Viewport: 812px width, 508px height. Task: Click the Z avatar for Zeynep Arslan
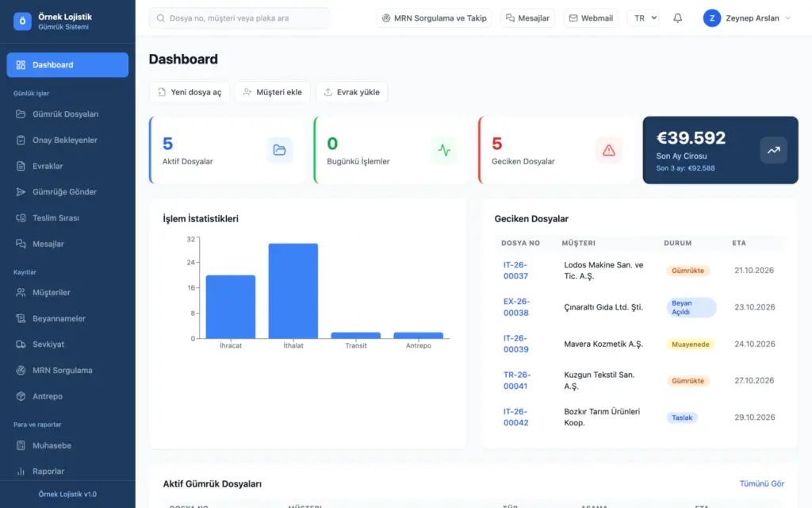tap(712, 18)
